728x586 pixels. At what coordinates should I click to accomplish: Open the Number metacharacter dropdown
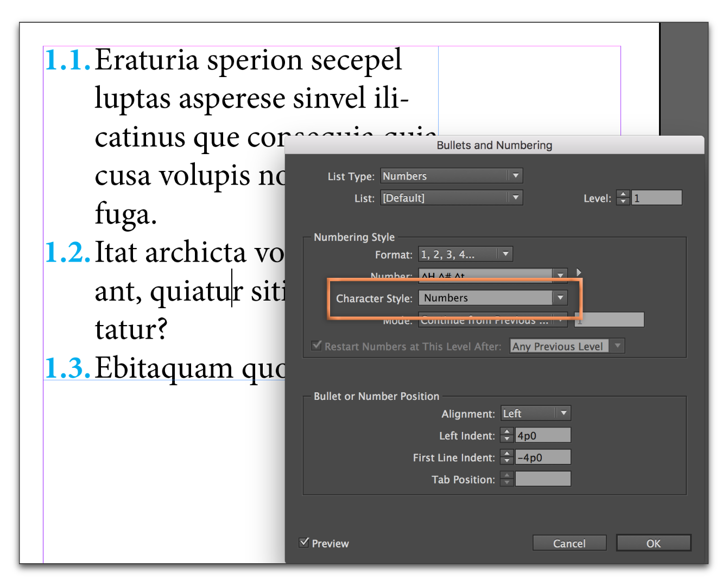click(560, 276)
